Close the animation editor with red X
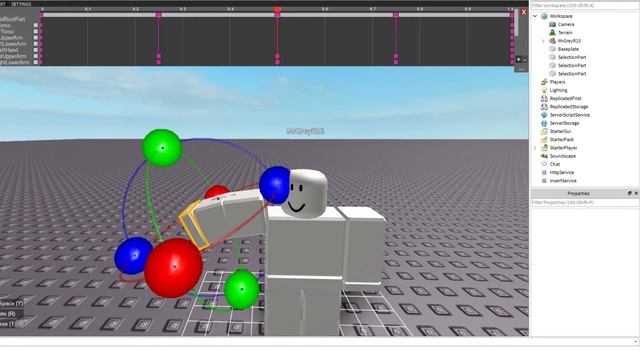The height and width of the screenshot is (360, 640). click(524, 12)
